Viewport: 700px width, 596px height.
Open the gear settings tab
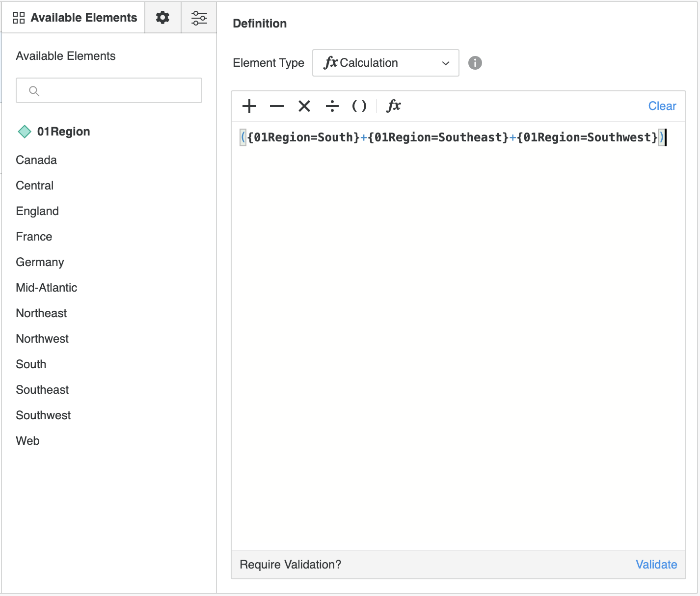tap(162, 18)
